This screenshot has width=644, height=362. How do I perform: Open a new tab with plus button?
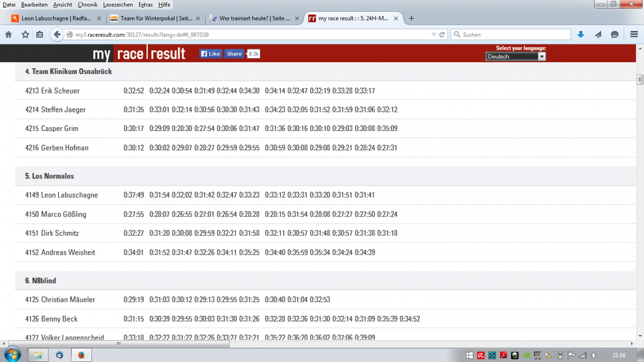tap(412, 18)
